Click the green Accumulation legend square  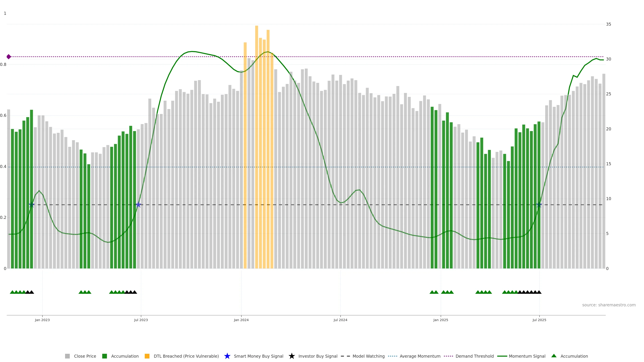(104, 356)
